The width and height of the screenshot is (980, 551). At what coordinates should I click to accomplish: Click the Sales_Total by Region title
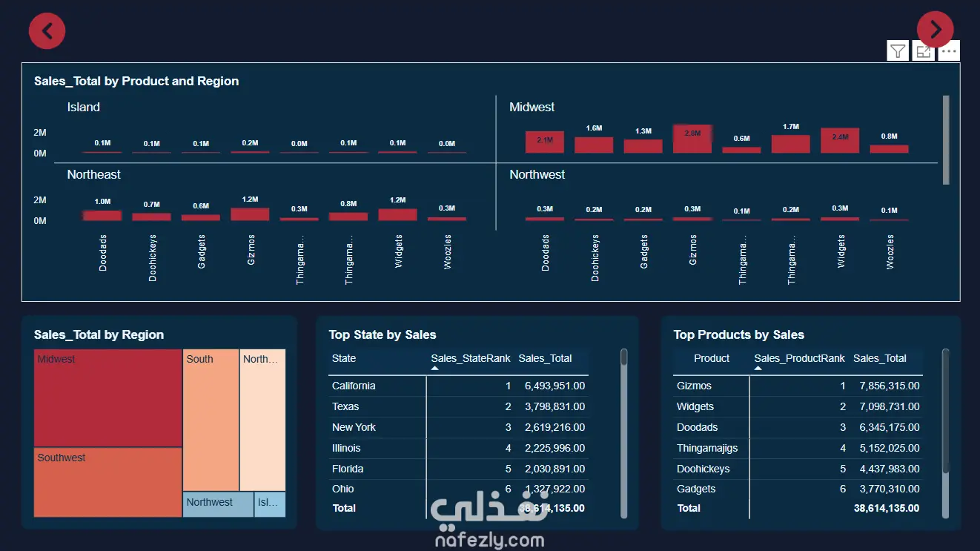click(99, 334)
